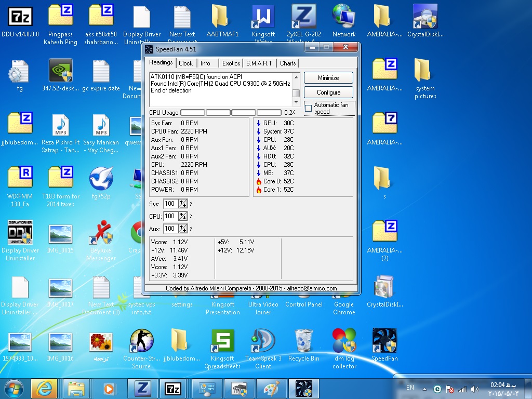Open the Control Panel desktop icon
Image resolution: width=532 pixels, height=399 pixels.
click(303, 304)
